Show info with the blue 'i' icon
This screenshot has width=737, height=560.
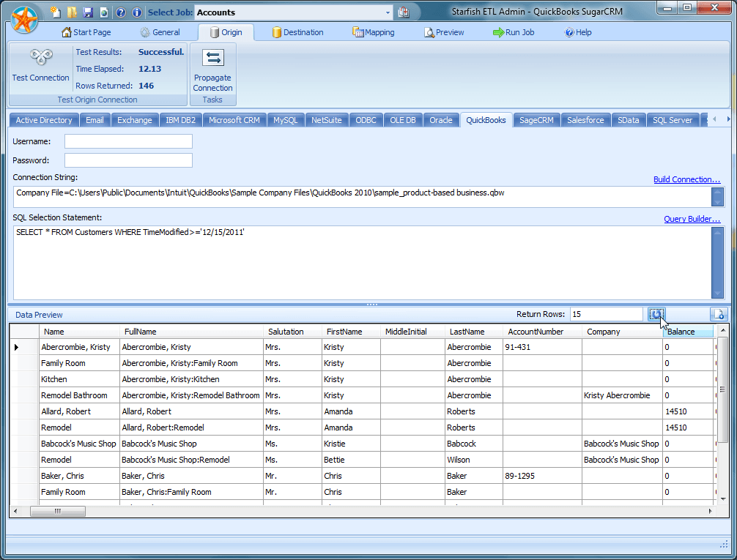(x=137, y=12)
